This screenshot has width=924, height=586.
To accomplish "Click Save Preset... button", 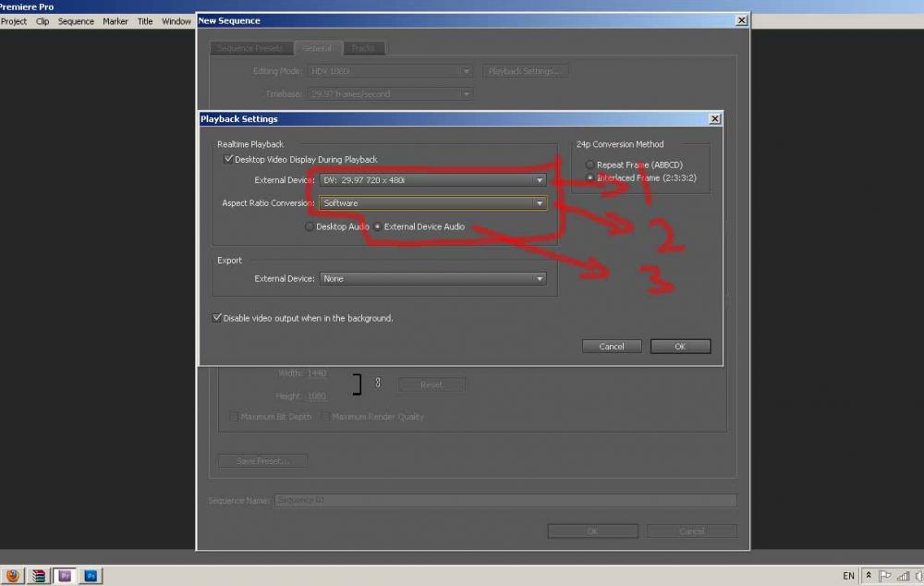I will [262, 460].
